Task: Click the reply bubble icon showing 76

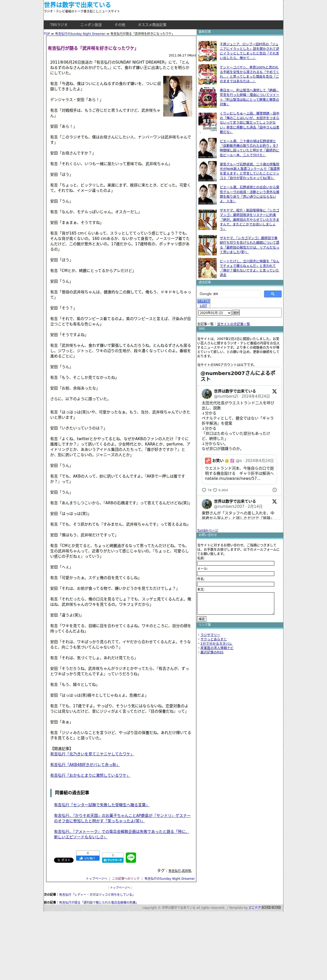Action: pos(204,490)
